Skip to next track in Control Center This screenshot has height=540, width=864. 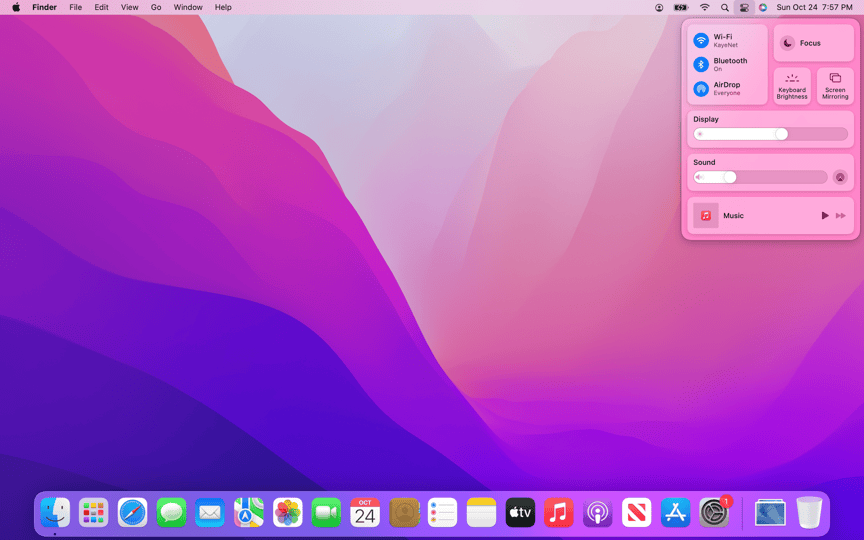(841, 215)
